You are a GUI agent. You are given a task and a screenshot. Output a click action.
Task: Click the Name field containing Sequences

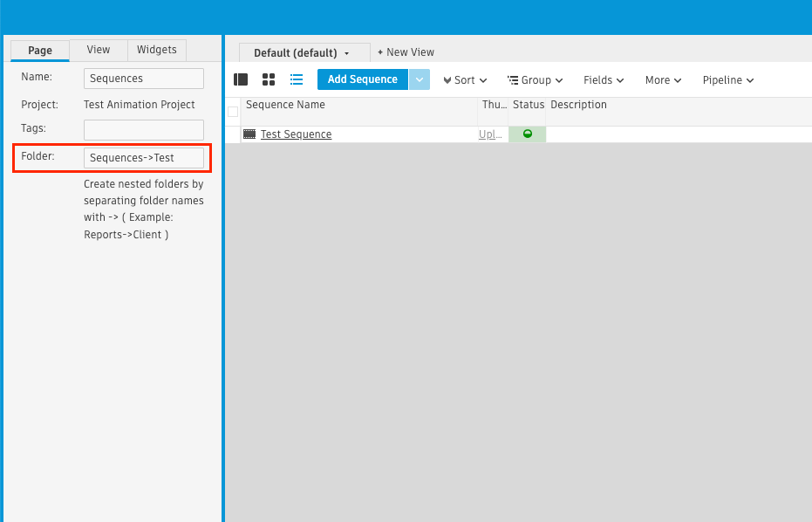point(143,79)
